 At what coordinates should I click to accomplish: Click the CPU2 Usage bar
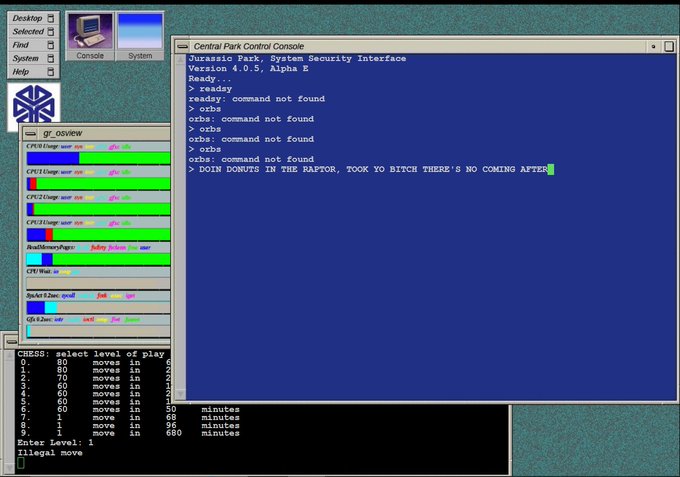pos(98,209)
